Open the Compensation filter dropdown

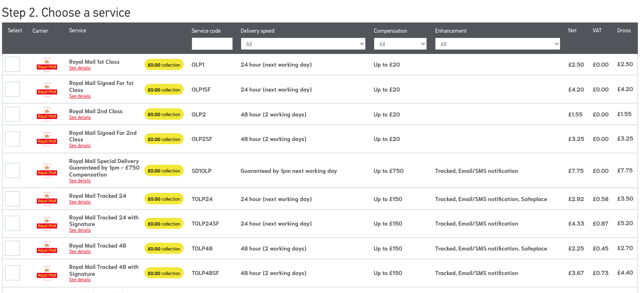400,44
